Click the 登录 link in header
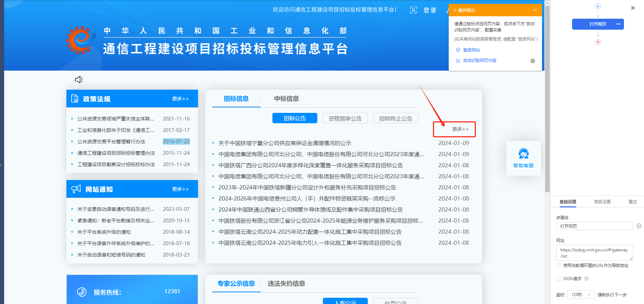The height and width of the screenshot is (304, 644). point(430,10)
